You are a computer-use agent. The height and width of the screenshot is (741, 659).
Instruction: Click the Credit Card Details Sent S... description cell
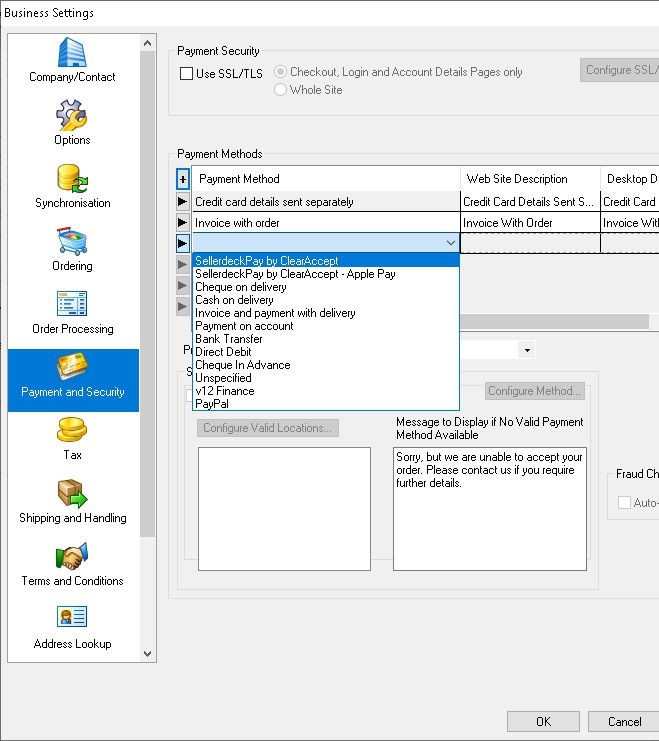tap(530, 202)
